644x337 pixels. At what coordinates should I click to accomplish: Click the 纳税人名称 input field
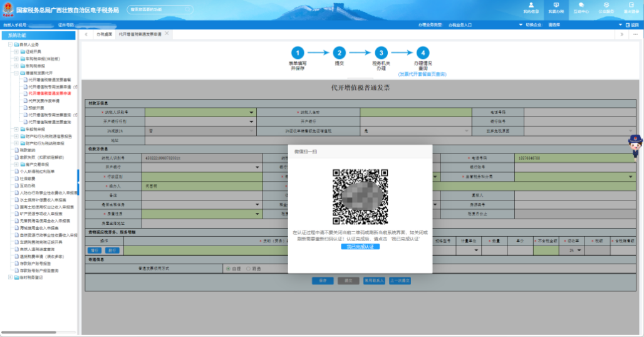click(x=416, y=112)
